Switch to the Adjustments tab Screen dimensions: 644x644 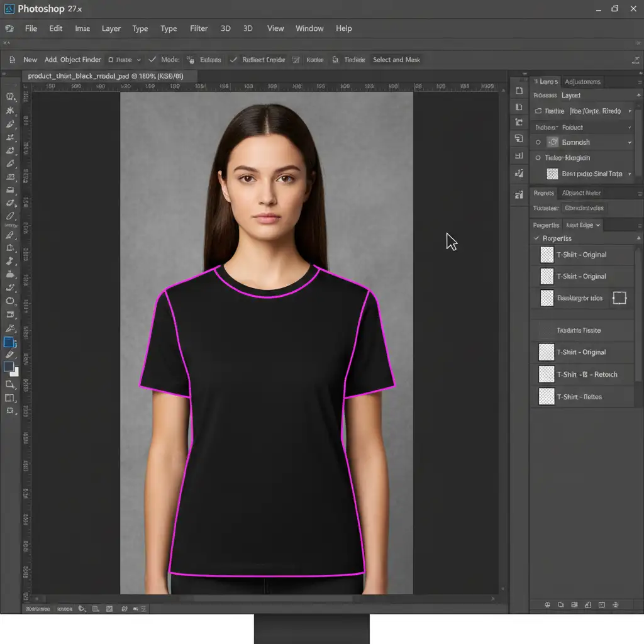582,82
